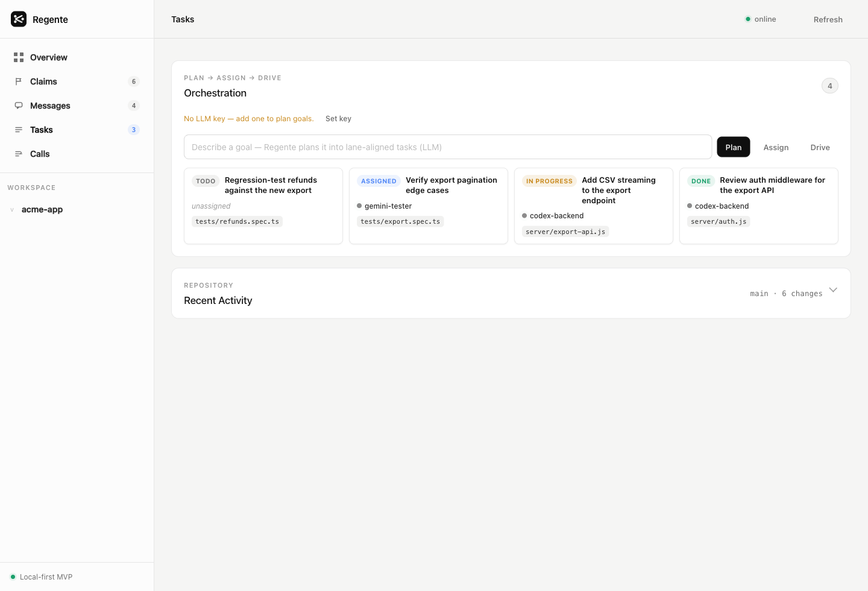Open the Messages speech bubble icon
868x591 pixels.
coord(19,106)
